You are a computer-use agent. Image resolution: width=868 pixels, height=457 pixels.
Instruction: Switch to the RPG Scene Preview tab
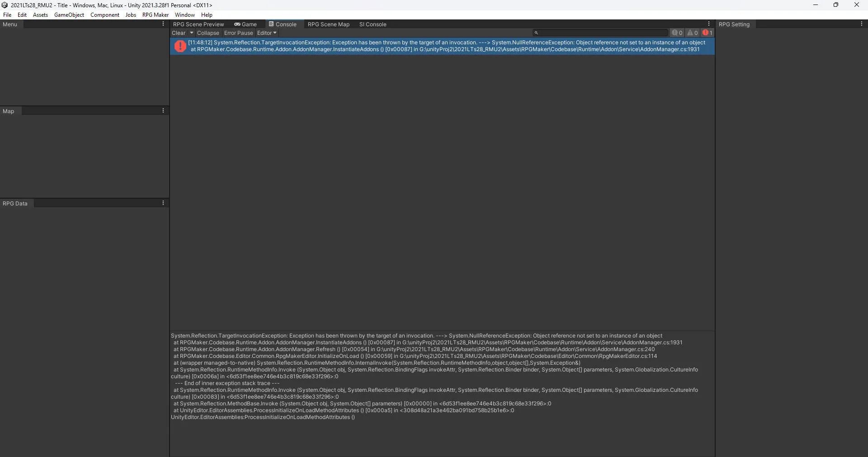tap(198, 24)
